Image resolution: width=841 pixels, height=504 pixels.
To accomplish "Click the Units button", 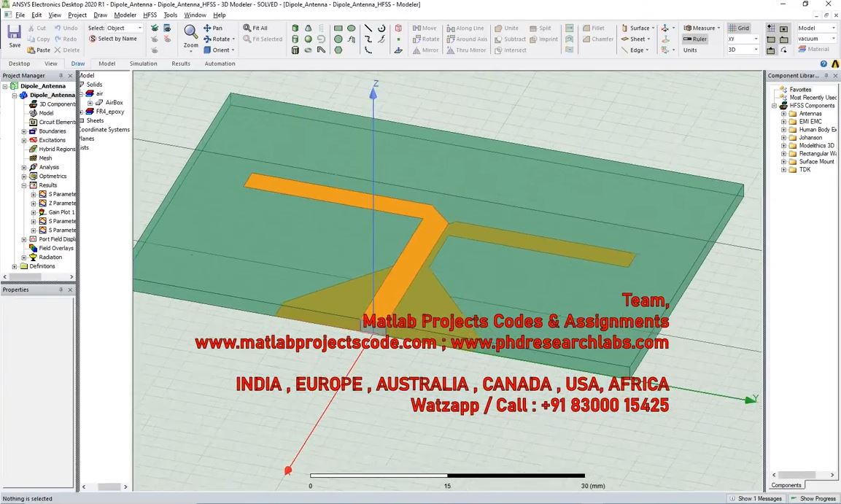I will coord(690,50).
